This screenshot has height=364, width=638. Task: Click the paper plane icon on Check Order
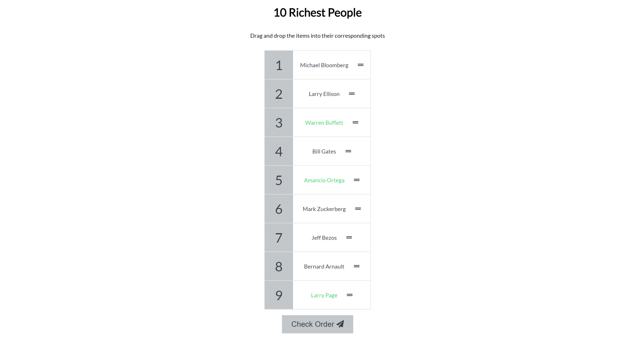click(340, 324)
